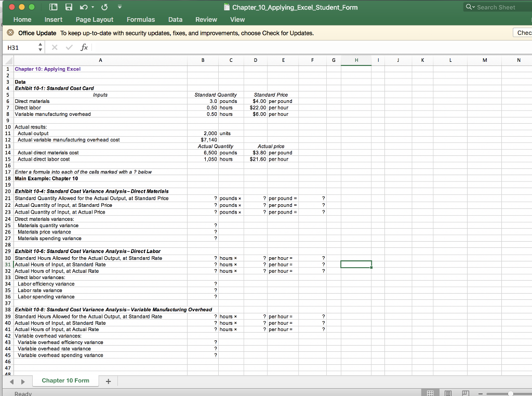This screenshot has height=396, width=532.
Task: Click the Save icon in the toolbar
Action: click(69, 7)
